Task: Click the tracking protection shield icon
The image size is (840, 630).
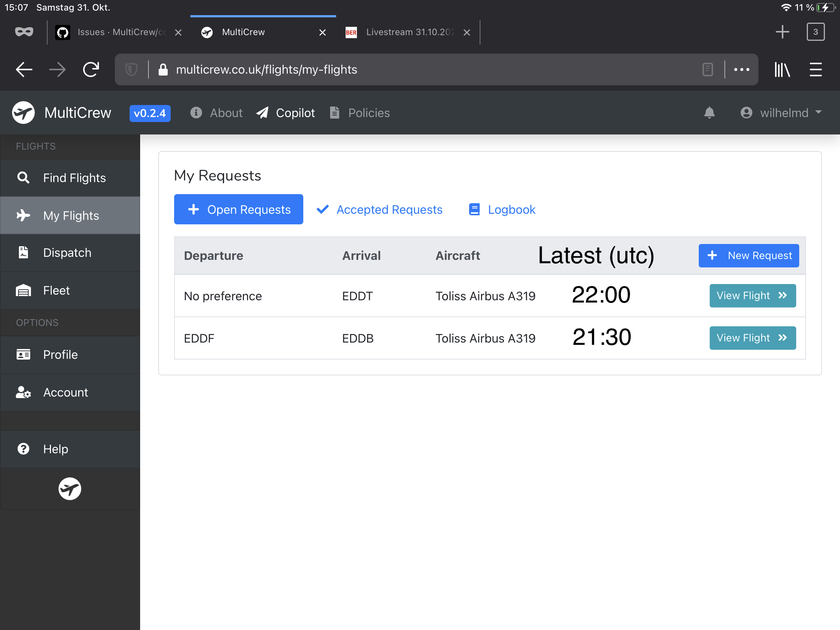Action: point(131,69)
